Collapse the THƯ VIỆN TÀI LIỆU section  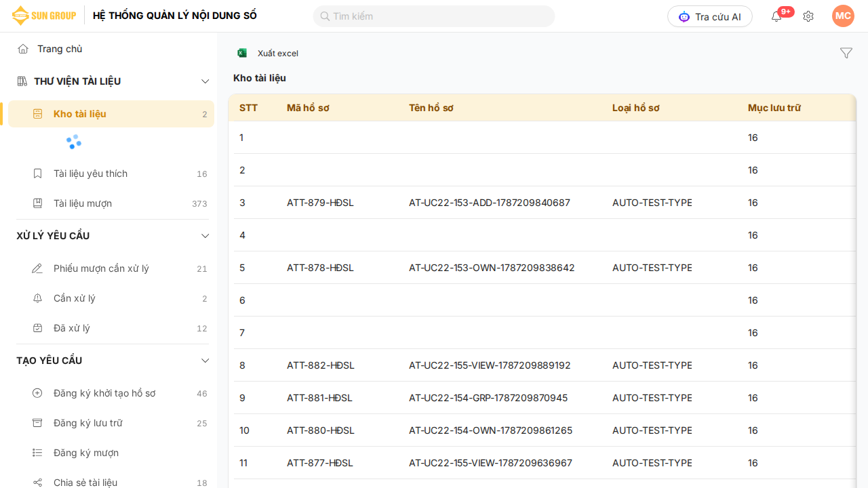click(x=205, y=81)
